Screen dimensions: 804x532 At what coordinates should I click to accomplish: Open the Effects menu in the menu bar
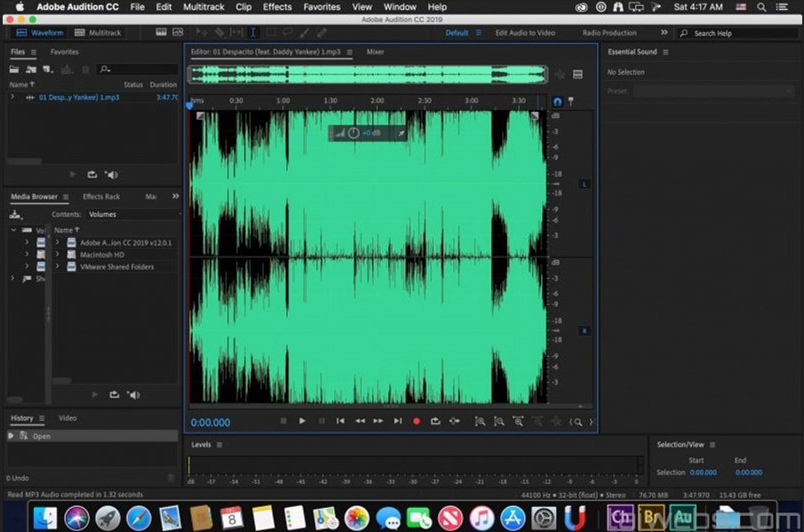[x=277, y=7]
